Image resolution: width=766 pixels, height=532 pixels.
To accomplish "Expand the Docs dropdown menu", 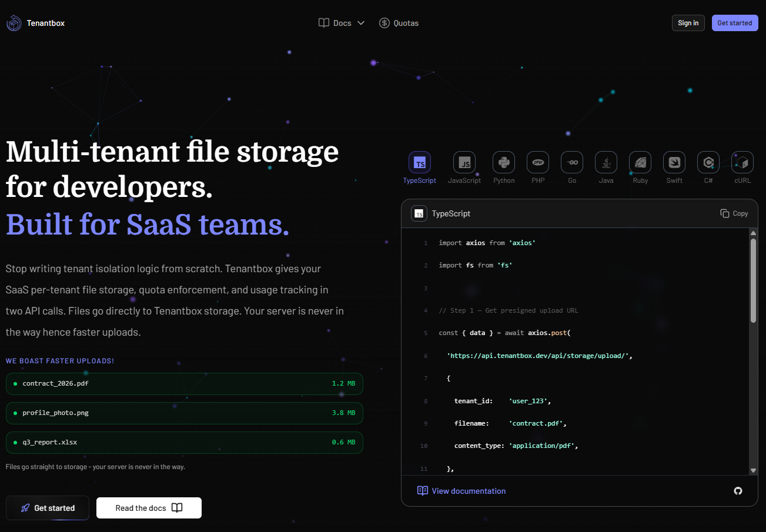I will 361,23.
